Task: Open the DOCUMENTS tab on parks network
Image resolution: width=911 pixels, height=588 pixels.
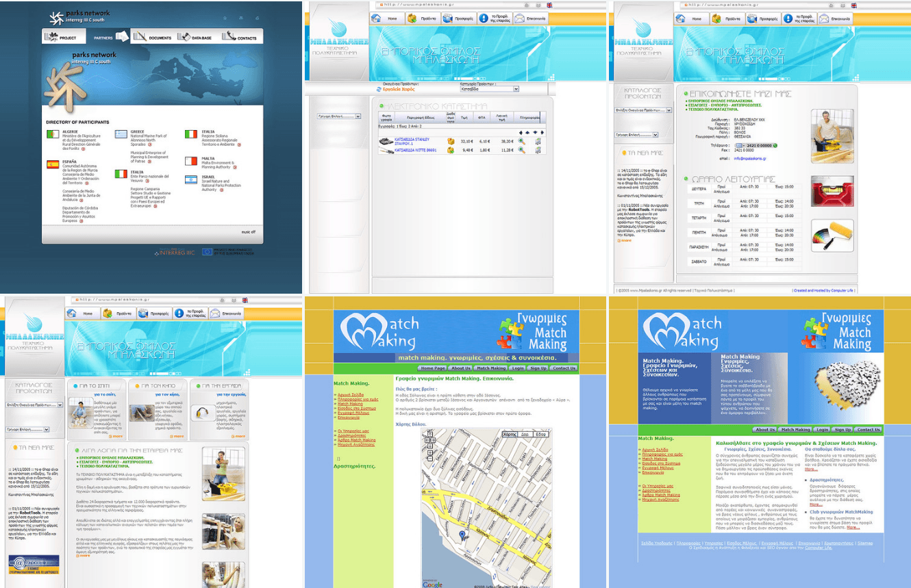Action: pyautogui.click(x=152, y=38)
